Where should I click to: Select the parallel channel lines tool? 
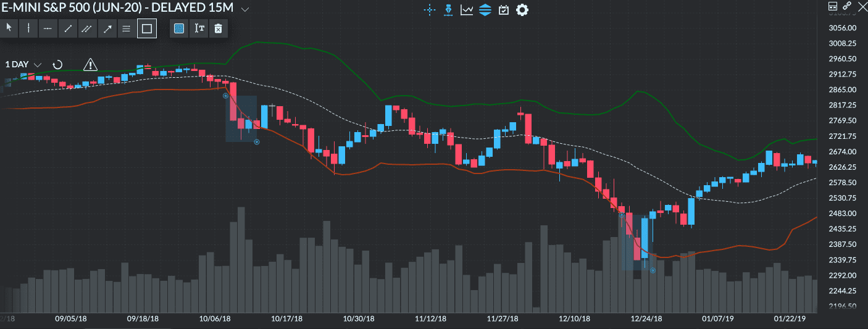(x=88, y=28)
